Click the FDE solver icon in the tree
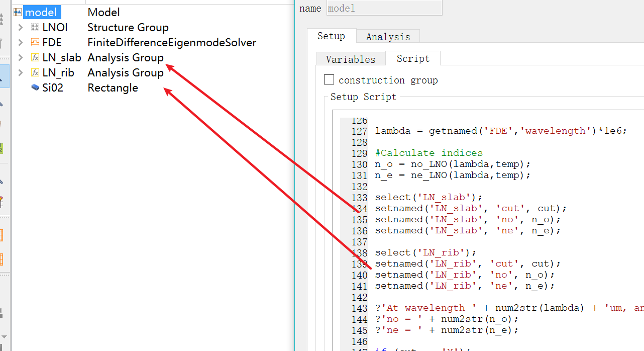This screenshot has width=644, height=351. [x=35, y=42]
